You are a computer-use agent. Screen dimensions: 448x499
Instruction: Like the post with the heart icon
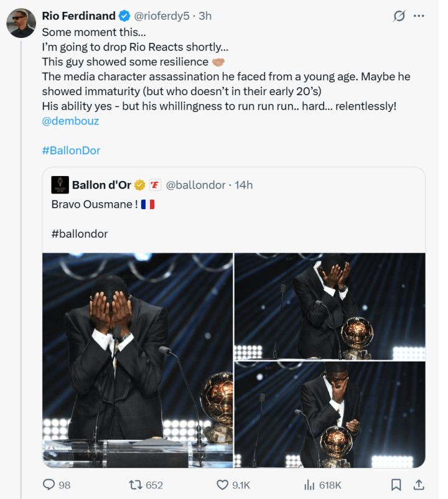(x=223, y=484)
